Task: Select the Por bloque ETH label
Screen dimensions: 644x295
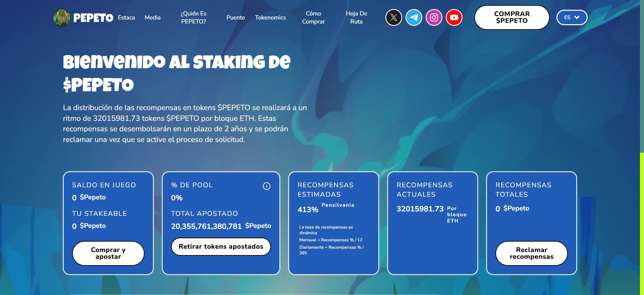Action: 457,214
